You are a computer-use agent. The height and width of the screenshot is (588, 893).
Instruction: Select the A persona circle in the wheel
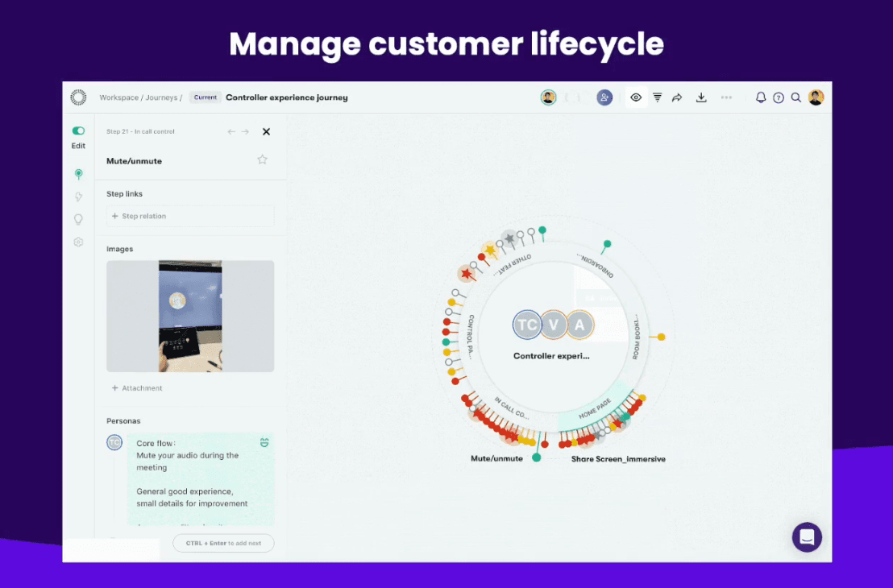pyautogui.click(x=579, y=325)
